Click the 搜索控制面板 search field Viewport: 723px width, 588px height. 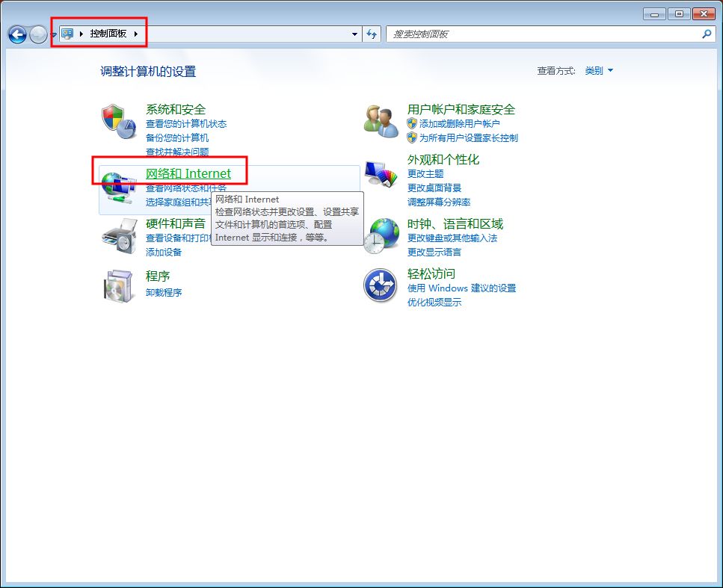(542, 34)
